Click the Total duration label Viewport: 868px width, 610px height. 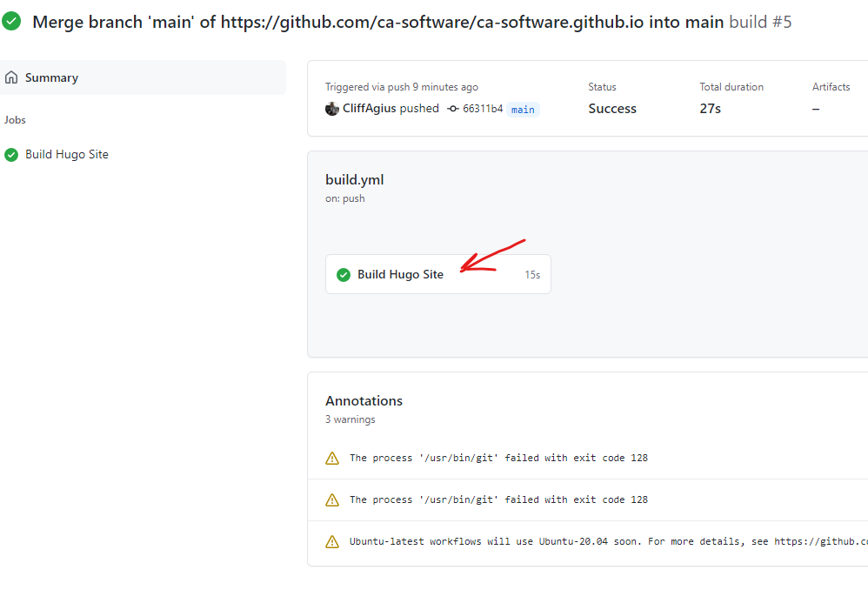[x=731, y=87]
